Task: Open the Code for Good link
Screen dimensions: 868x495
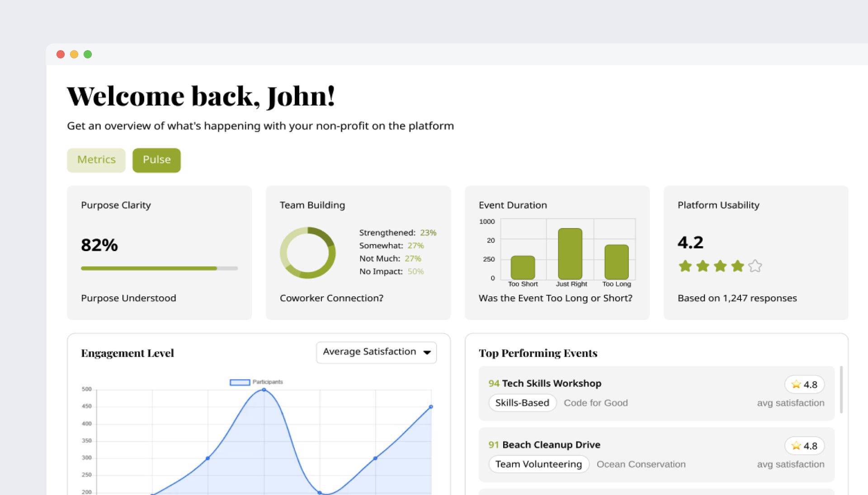Action: click(595, 403)
